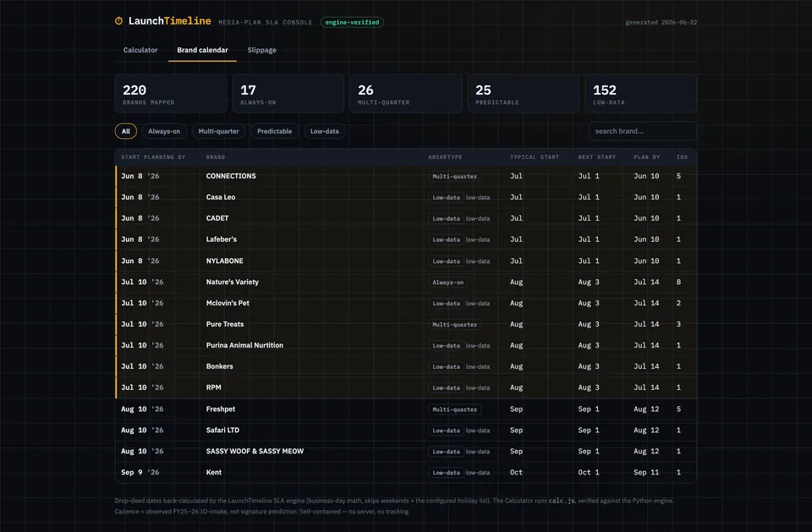Focus the search brand field
Viewport: 812px width, 532px height.
coord(642,131)
